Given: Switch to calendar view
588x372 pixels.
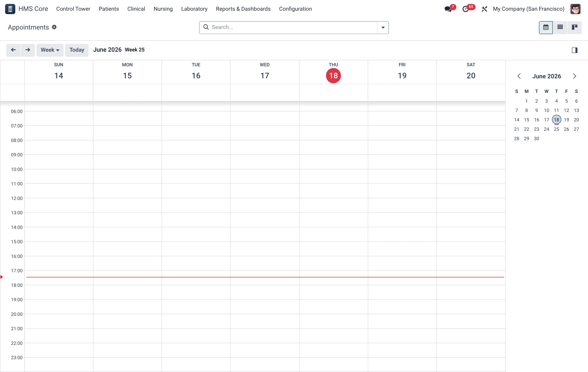Looking at the screenshot, I should 546,27.
